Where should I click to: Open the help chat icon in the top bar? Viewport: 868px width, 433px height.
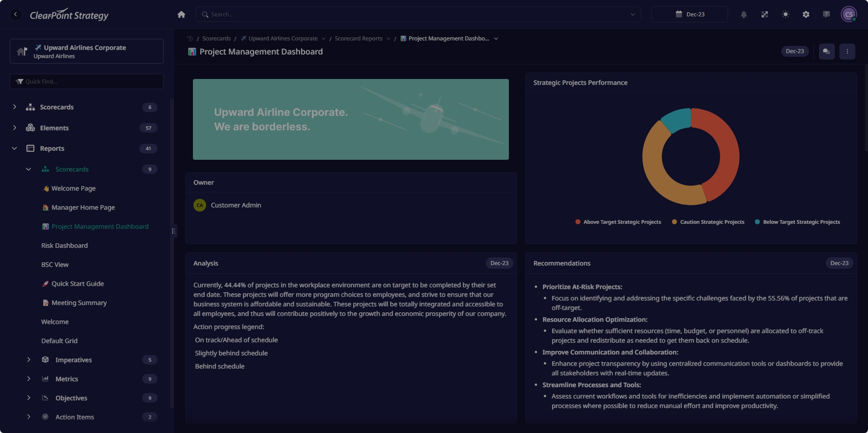coord(826,15)
